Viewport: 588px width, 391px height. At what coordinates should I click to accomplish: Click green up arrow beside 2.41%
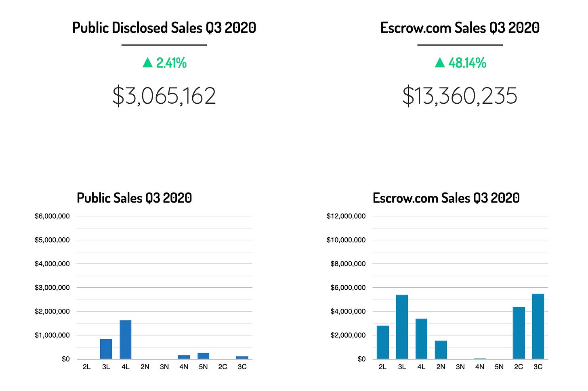tap(148, 63)
